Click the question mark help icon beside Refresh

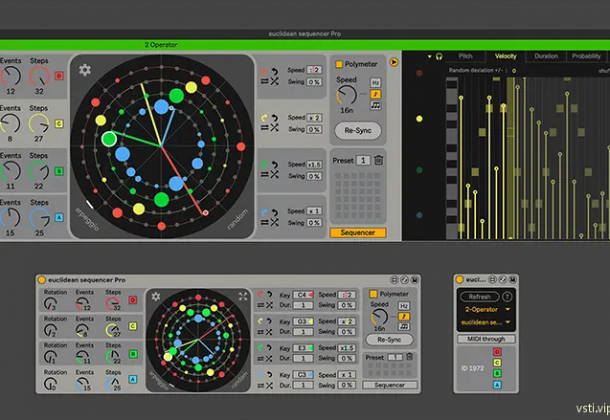point(507,297)
